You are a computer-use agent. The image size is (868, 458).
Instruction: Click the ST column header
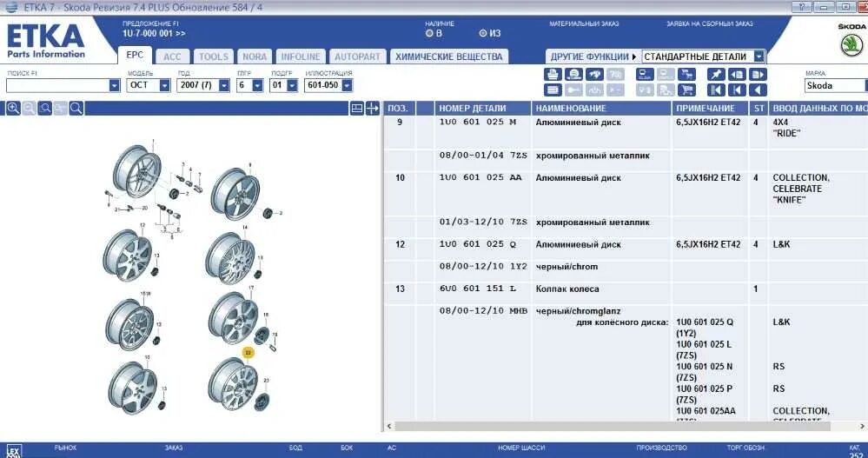point(759,109)
